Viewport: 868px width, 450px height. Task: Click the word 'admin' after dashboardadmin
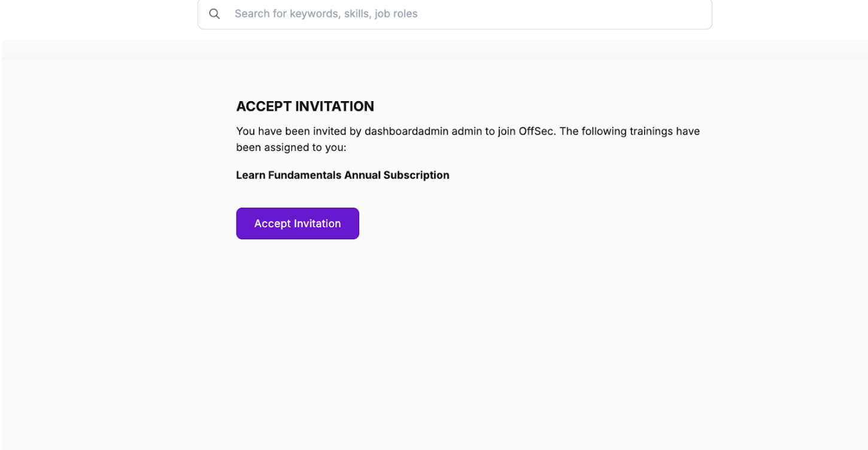click(466, 131)
